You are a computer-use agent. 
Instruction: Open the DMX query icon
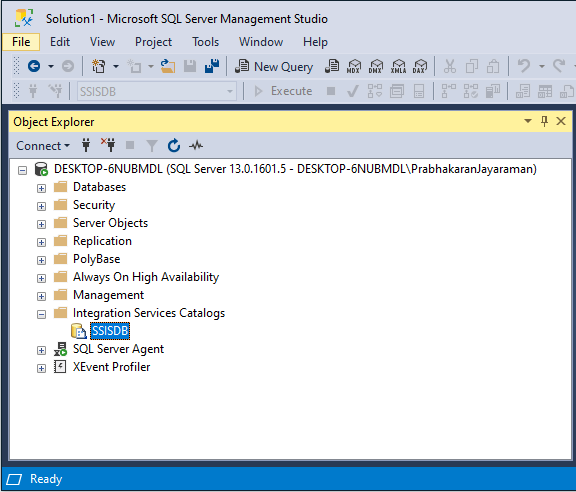[376, 67]
